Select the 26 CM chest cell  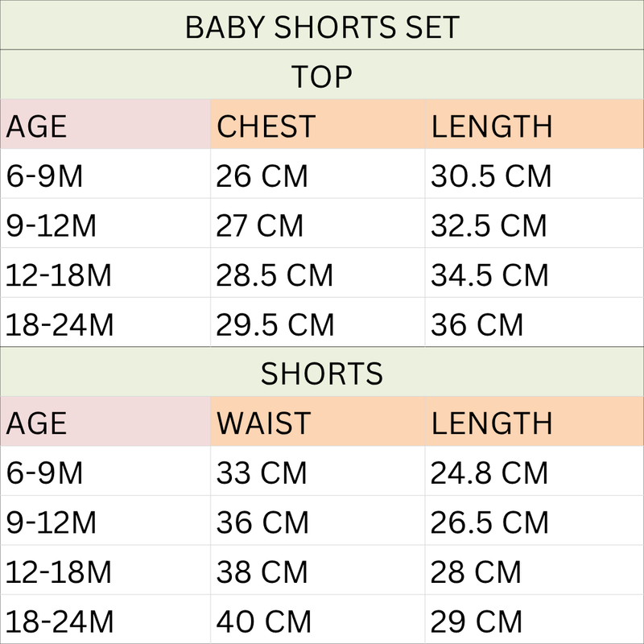[x=318, y=174]
